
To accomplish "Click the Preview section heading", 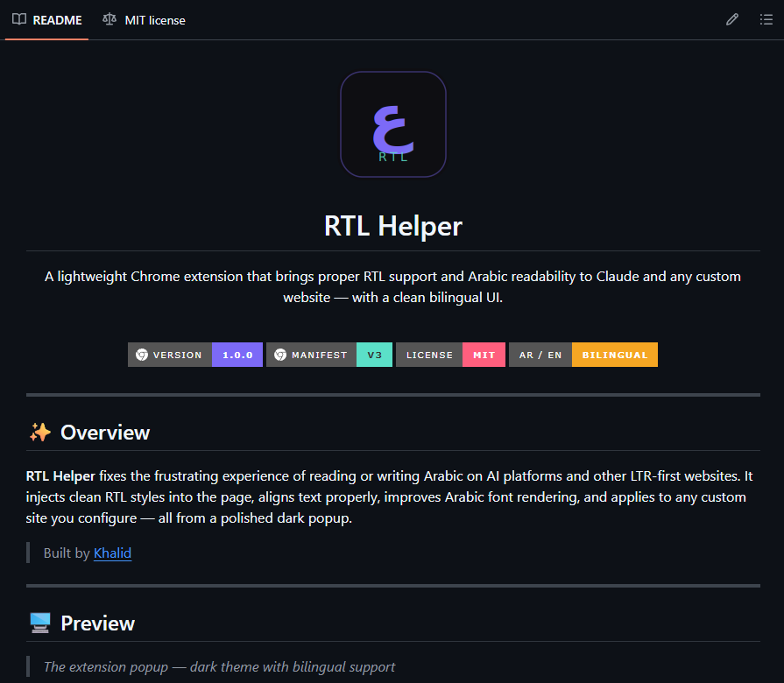I will point(97,623).
